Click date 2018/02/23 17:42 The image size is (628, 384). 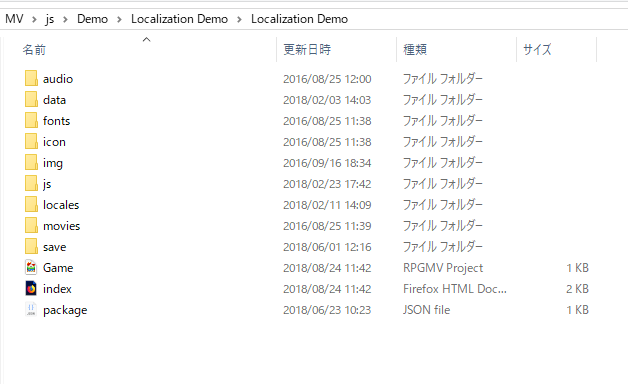[327, 184]
